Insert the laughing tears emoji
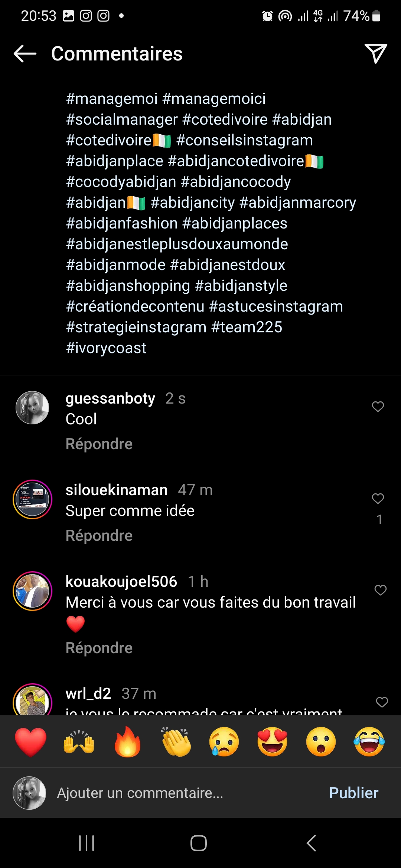This screenshot has height=868, width=401. click(x=369, y=742)
